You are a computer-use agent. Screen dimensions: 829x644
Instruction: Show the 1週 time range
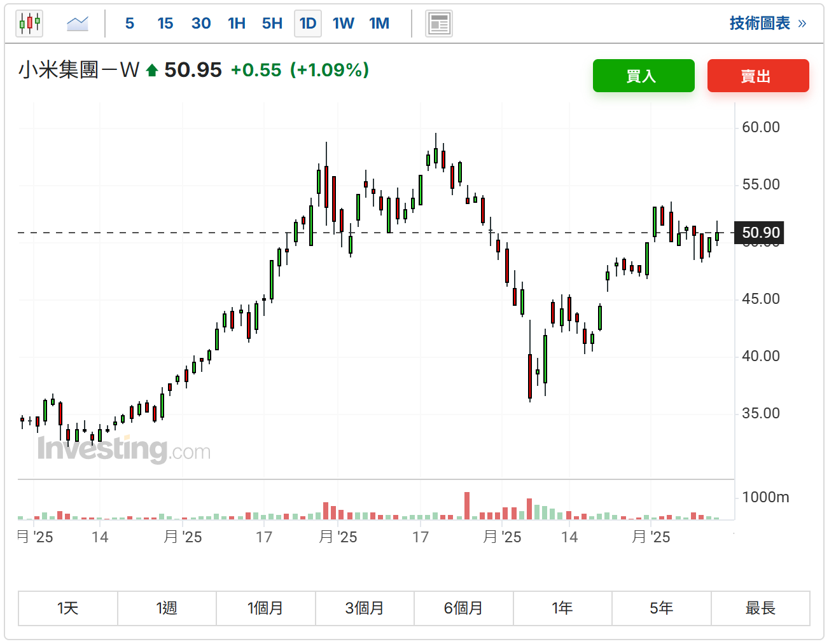(x=167, y=608)
